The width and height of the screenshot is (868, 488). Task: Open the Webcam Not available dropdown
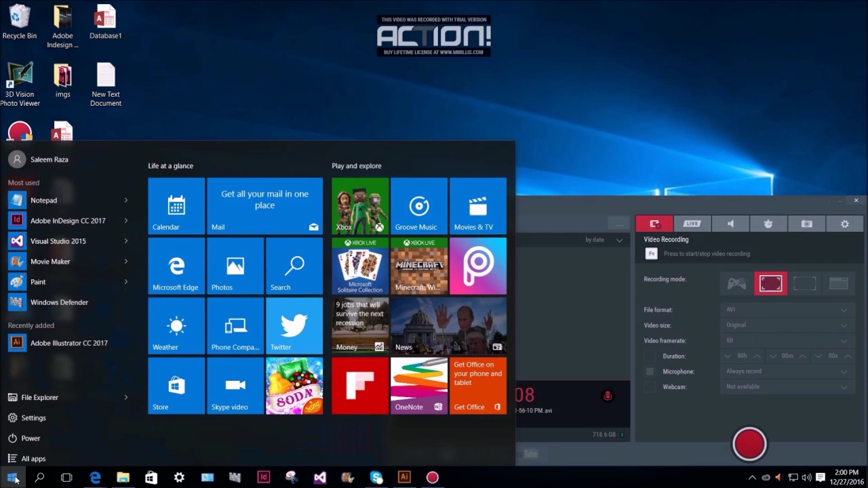tap(787, 387)
